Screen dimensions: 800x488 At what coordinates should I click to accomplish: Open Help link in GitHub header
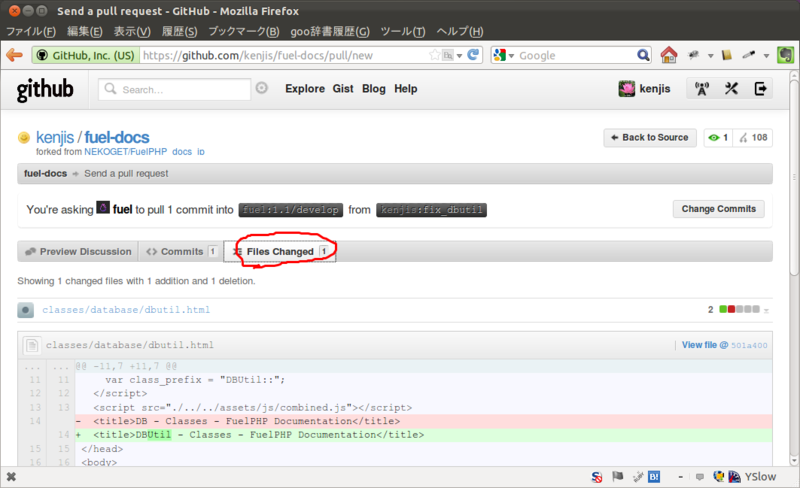click(406, 89)
